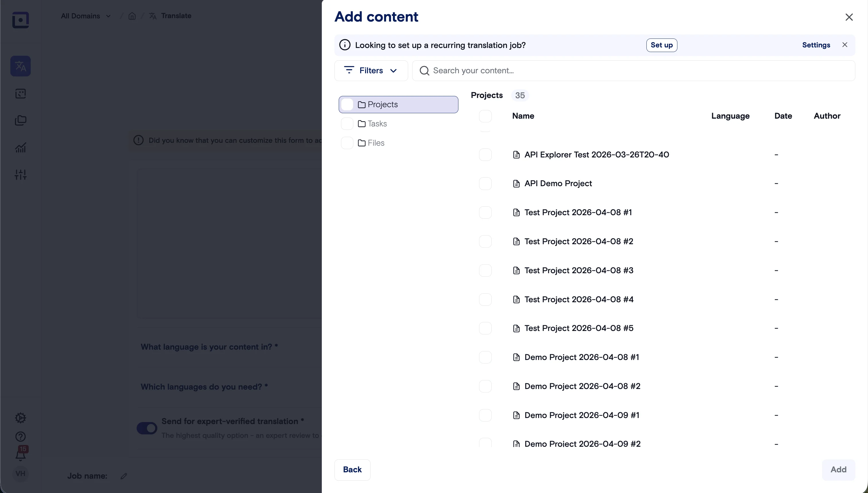Click the Add button
868x493 pixels.
click(x=838, y=470)
